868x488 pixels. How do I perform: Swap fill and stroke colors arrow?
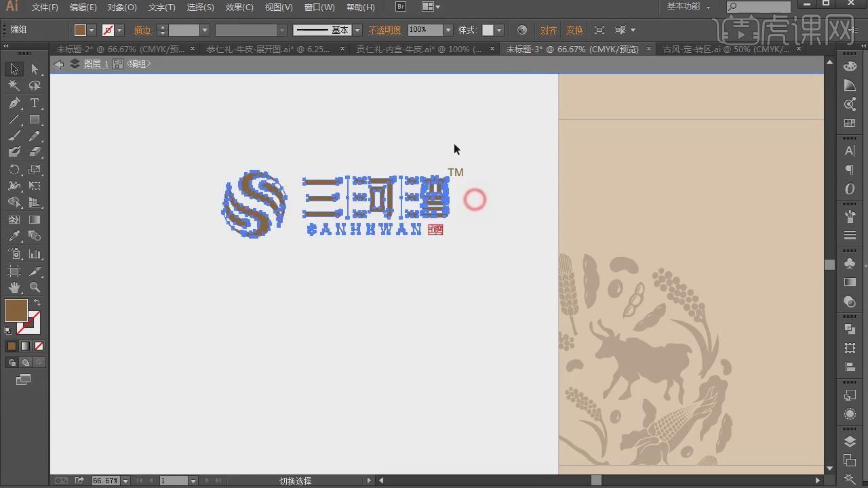[x=37, y=303]
